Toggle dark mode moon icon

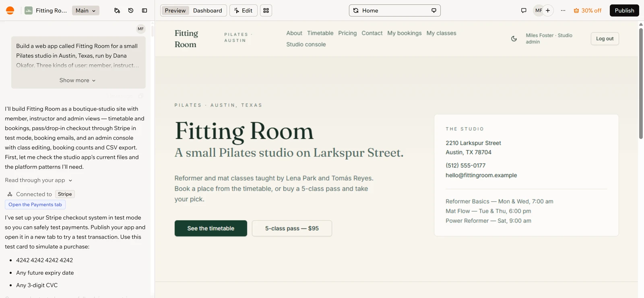point(514,39)
